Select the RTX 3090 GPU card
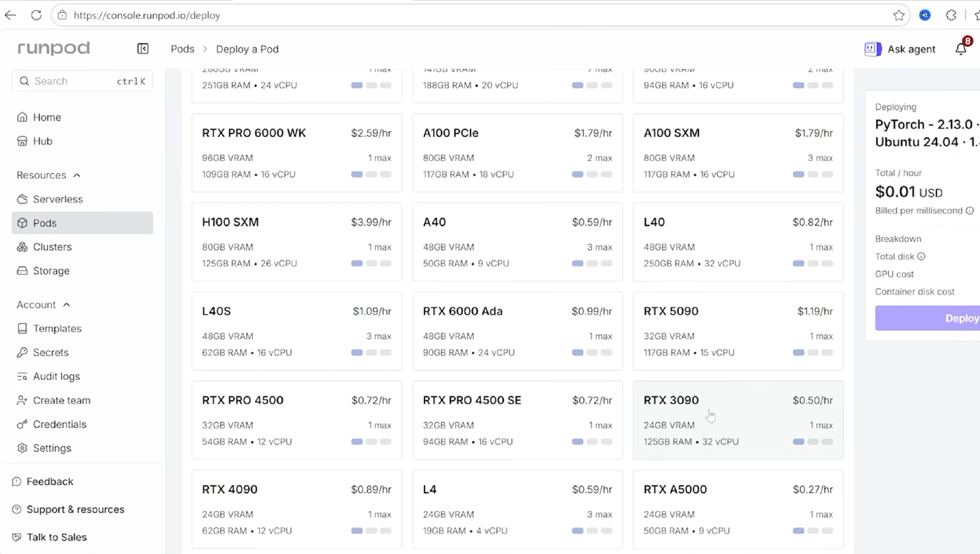The width and height of the screenshot is (980, 554). pos(738,420)
